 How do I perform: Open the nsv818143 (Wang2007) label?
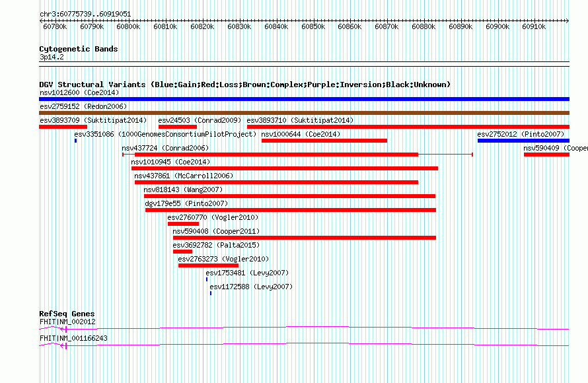click(184, 190)
